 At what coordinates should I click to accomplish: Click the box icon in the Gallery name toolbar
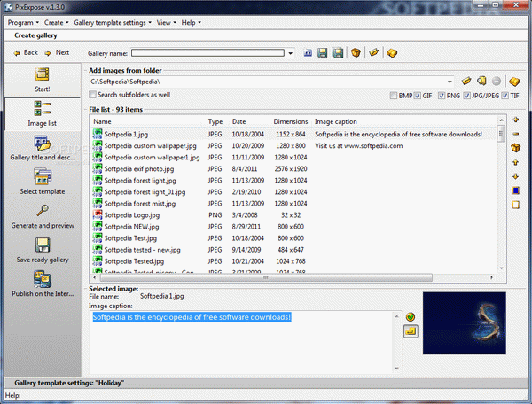tap(356, 53)
